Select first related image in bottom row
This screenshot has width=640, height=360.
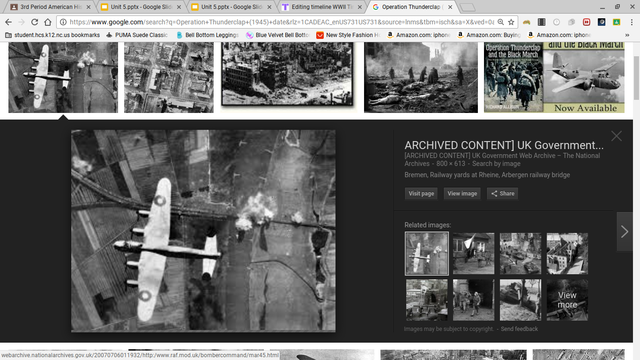coord(427,300)
